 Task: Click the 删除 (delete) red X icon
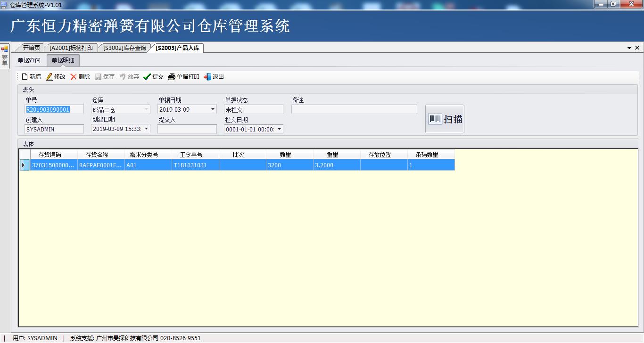click(x=74, y=77)
